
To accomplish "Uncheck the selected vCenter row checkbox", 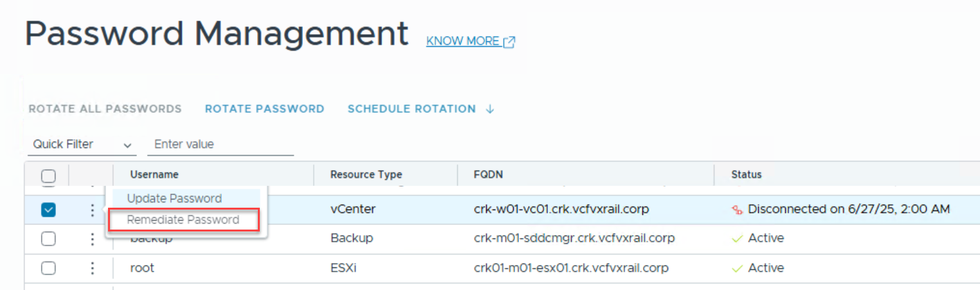I will (48, 210).
